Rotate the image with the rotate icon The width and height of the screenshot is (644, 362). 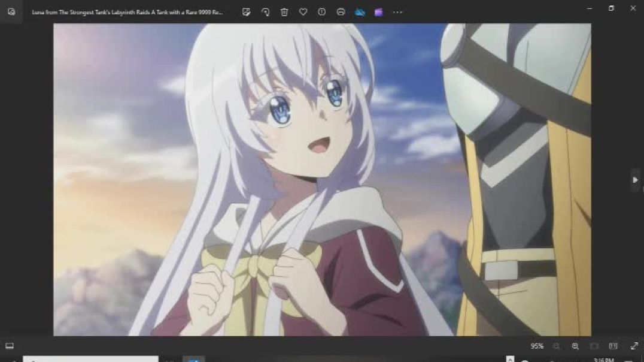pos(265,12)
